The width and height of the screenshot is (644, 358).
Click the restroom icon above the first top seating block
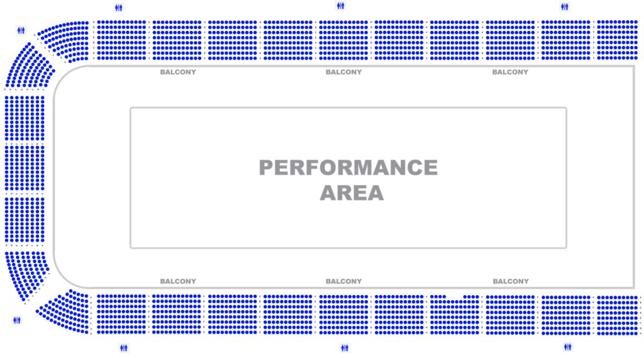point(119,8)
